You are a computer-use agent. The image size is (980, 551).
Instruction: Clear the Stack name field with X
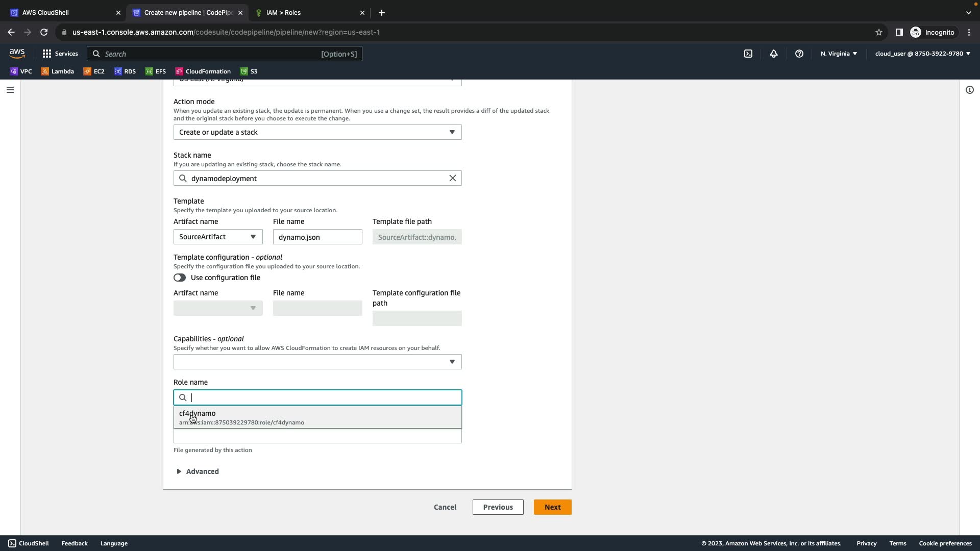click(452, 178)
